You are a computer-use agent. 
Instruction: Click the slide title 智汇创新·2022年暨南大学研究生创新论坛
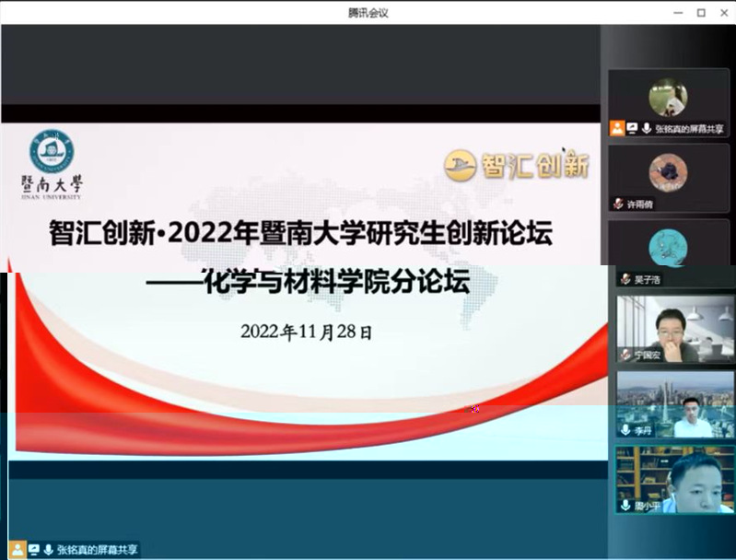coord(300,234)
